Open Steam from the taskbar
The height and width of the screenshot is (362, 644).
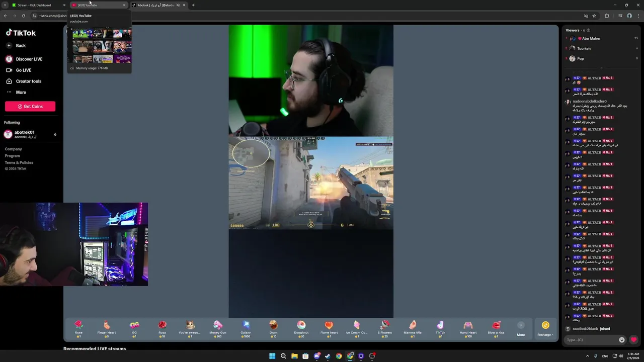point(328,356)
